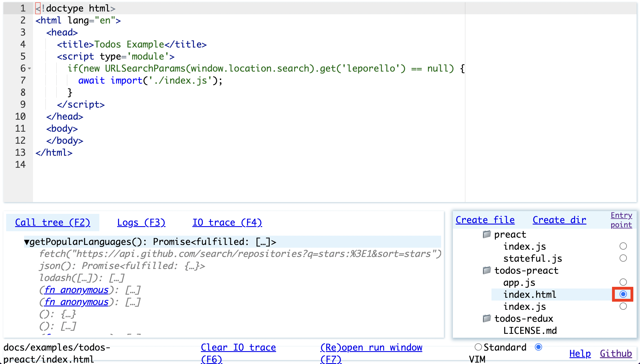
Task: Click the preact folder icon
Action: 487,234
